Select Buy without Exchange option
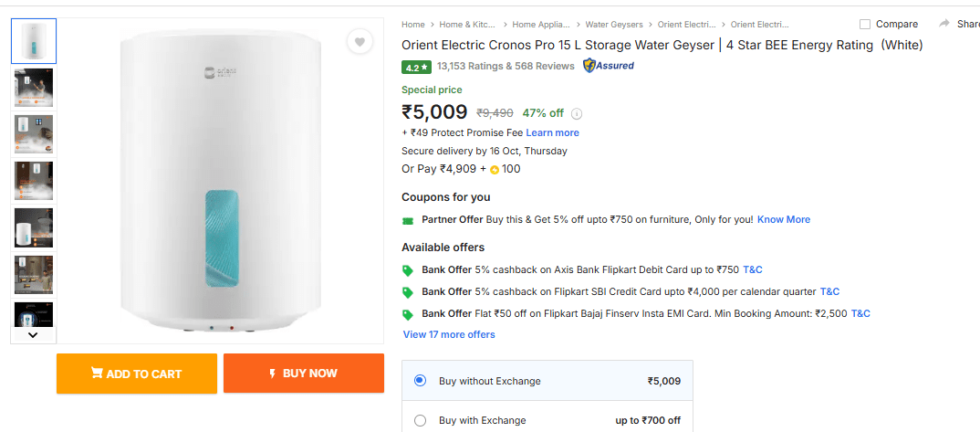 point(420,381)
